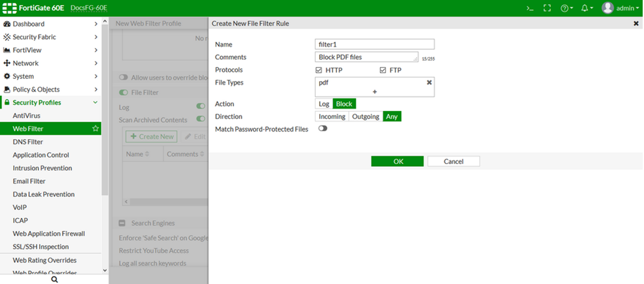The height and width of the screenshot is (284, 644).
Task: Click the fullscreen toggle icon
Action: tap(546, 8)
